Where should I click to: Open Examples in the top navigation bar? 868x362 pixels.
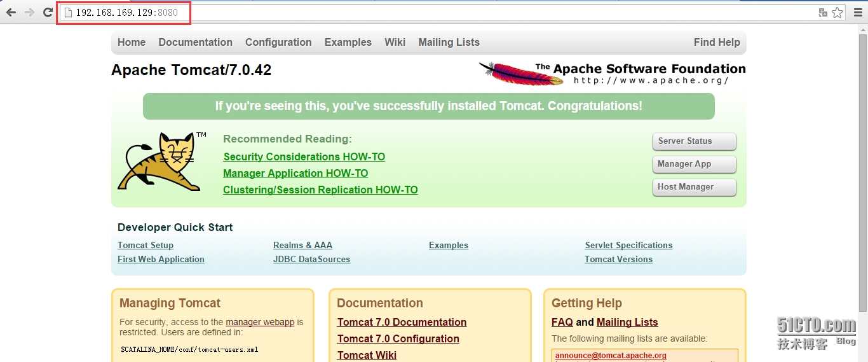[x=348, y=42]
